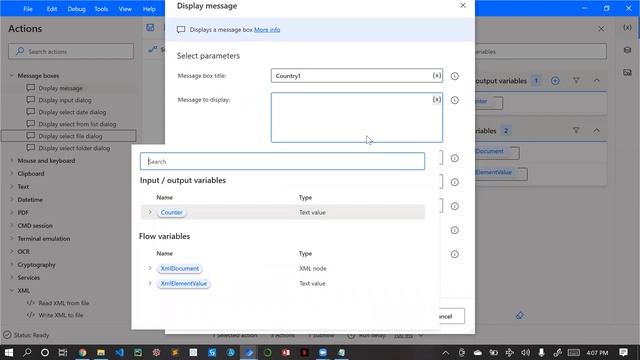This screenshot has width=640, height=360.
Task: Collapse the XML group
Action: 12,290
